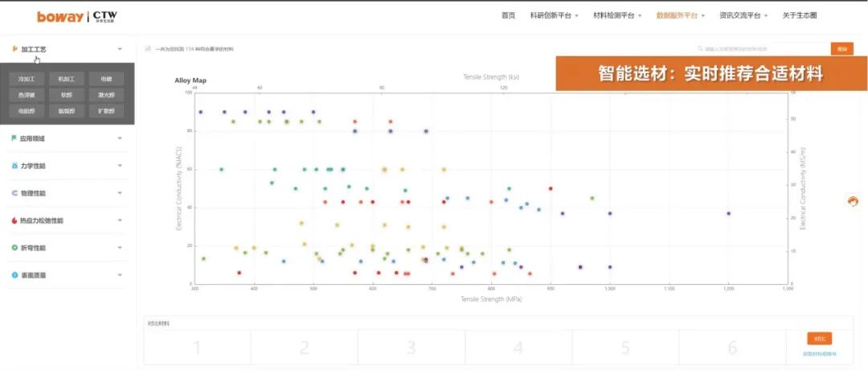Select the 扩散焊 process filter
Viewport: 868px width, 371px height.
(x=106, y=111)
